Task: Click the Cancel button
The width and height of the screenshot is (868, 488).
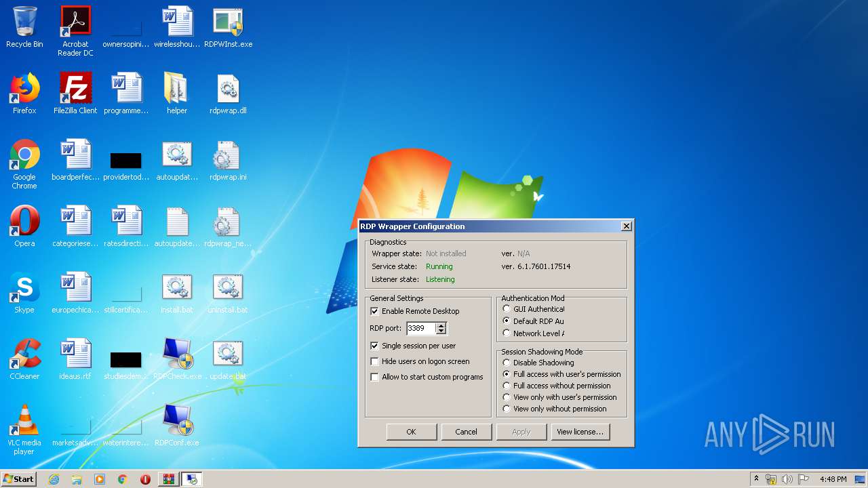Action: pyautogui.click(x=466, y=432)
